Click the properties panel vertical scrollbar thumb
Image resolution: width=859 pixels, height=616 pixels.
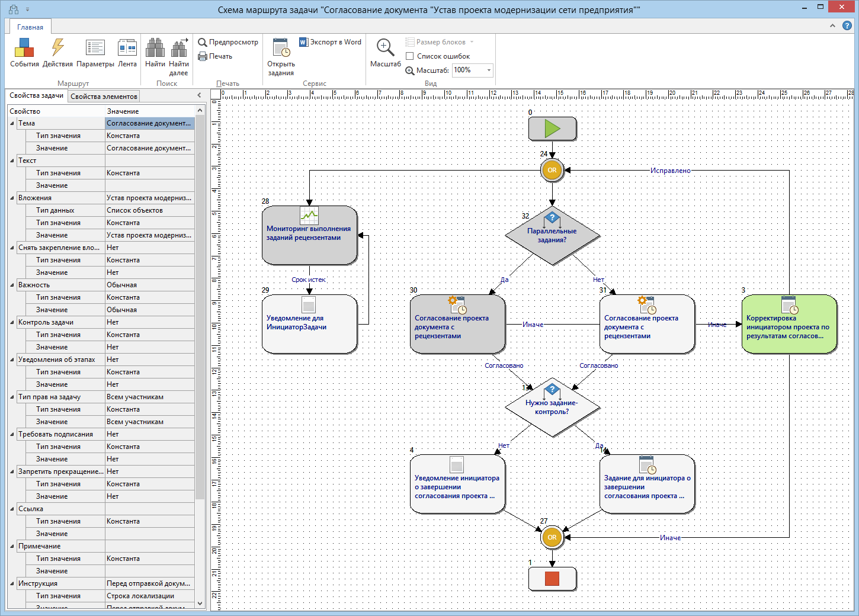click(x=200, y=308)
